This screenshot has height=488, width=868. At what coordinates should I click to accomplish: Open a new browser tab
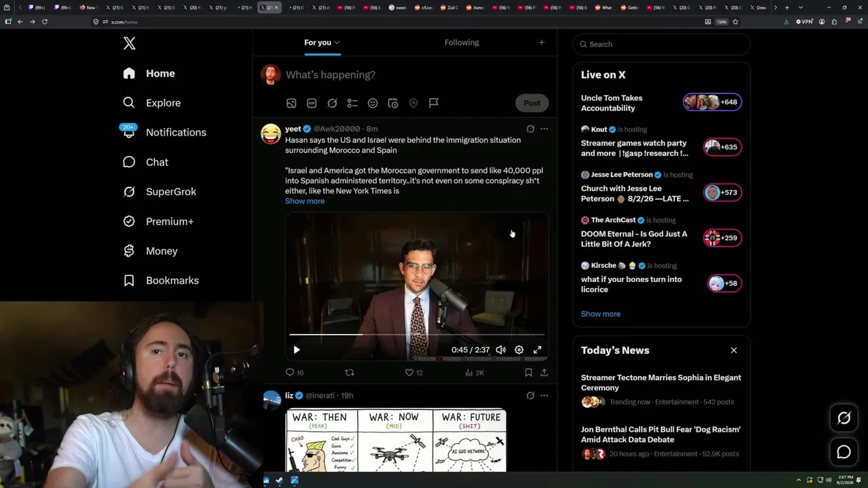[787, 7]
